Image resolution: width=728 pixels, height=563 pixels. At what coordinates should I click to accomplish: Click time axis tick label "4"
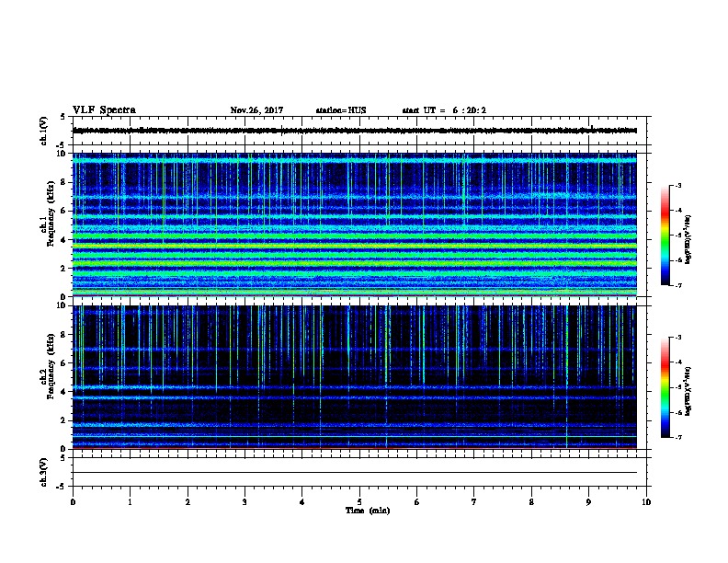(x=302, y=502)
